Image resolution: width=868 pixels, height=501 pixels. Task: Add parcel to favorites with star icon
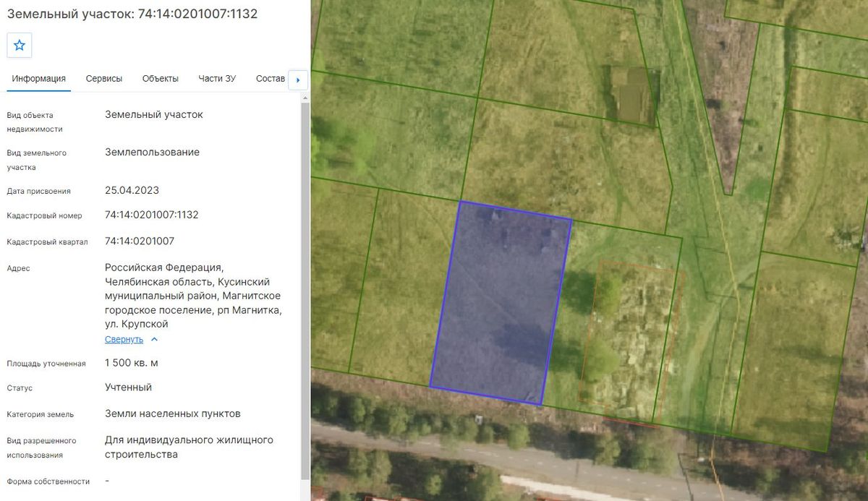pos(20,45)
